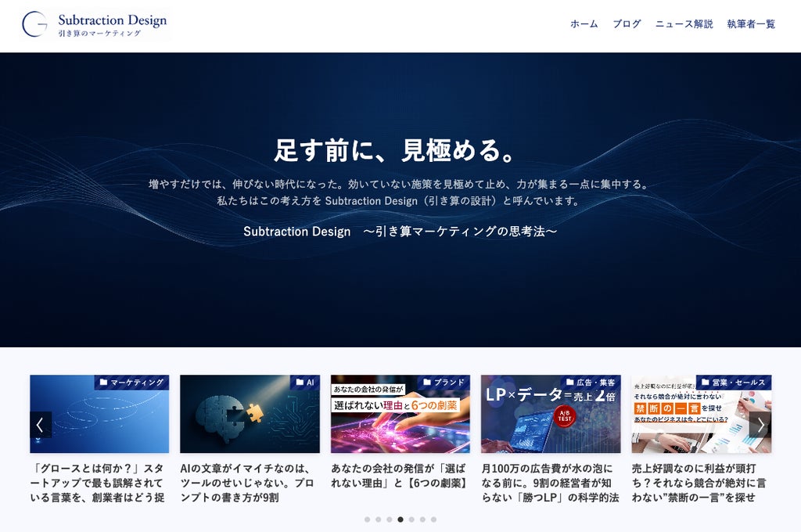Advance carousel with the next arrow
The width and height of the screenshot is (801, 532).
coord(760,425)
